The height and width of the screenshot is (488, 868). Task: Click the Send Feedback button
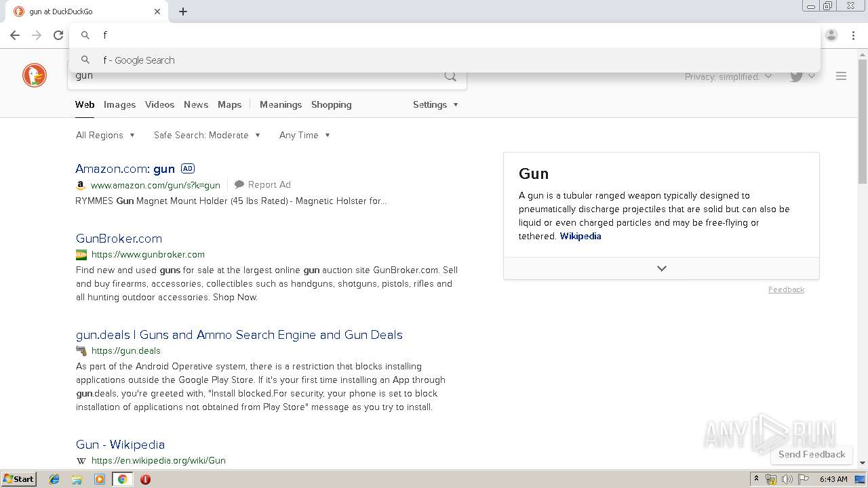click(x=812, y=454)
